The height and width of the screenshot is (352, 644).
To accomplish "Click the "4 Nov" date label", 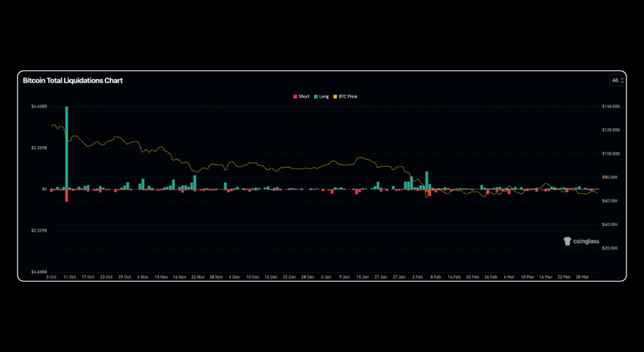I will (x=143, y=277).
